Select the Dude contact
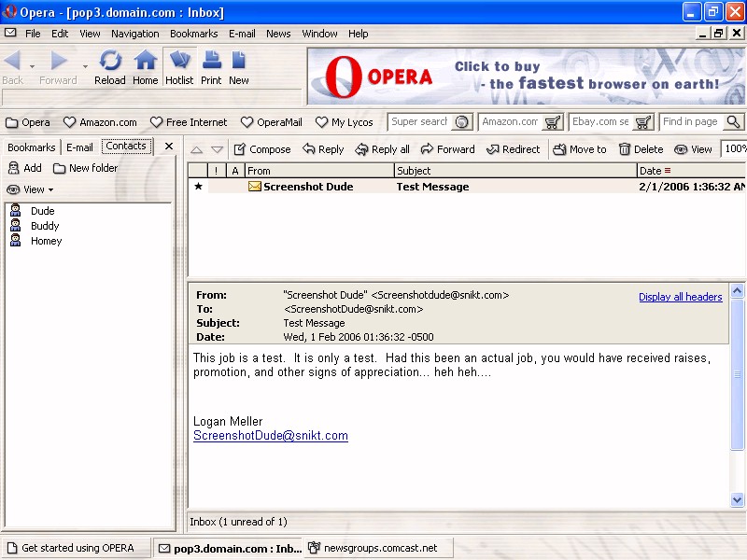 pos(42,211)
